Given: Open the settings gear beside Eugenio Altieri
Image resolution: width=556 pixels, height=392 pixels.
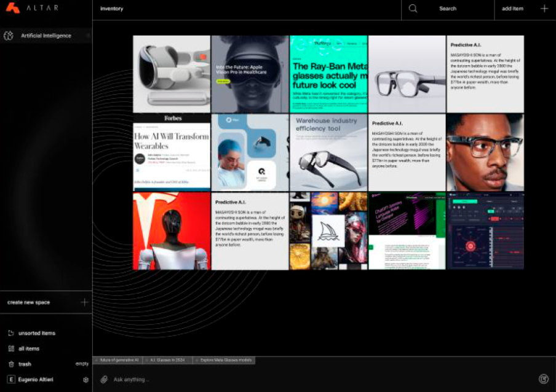Looking at the screenshot, I should (x=85, y=380).
